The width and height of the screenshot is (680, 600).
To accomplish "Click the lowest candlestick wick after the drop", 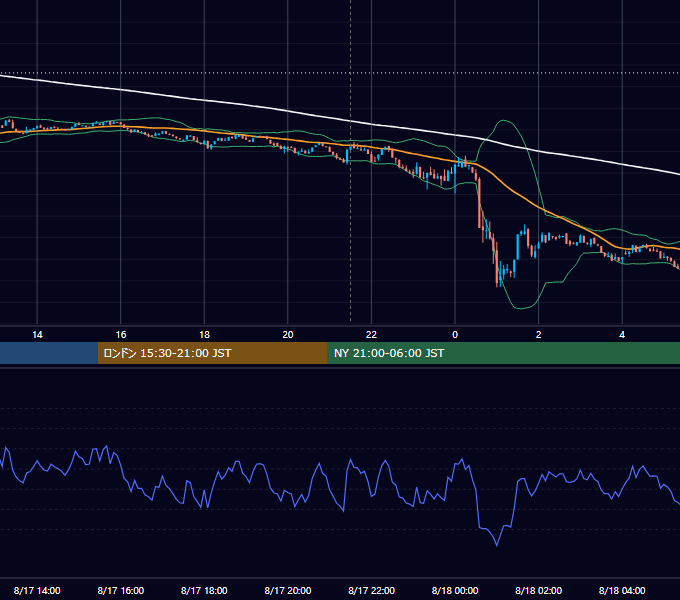I will tap(497, 284).
